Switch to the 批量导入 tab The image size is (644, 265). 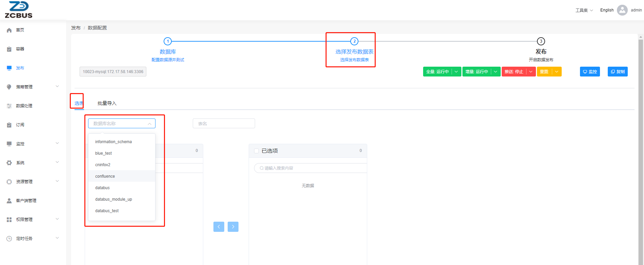pos(107,103)
